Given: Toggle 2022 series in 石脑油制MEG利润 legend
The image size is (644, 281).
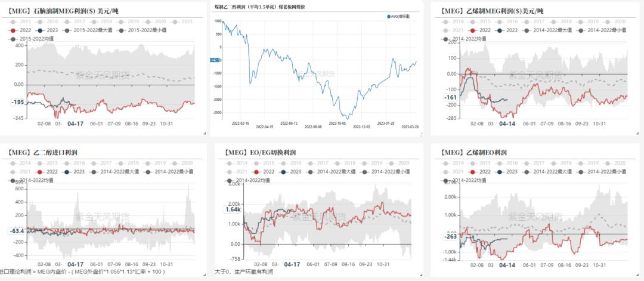Looking at the screenshot, I should [x=13, y=30].
